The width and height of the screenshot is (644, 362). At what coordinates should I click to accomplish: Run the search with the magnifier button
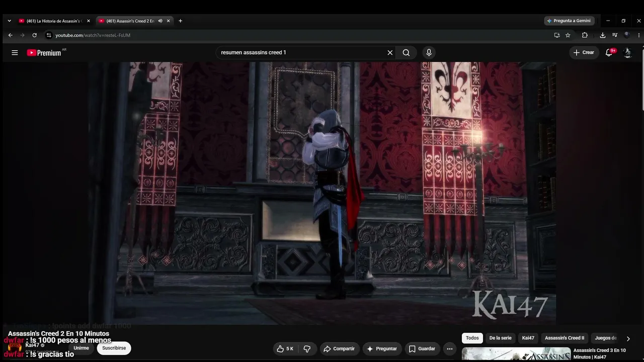(x=406, y=52)
